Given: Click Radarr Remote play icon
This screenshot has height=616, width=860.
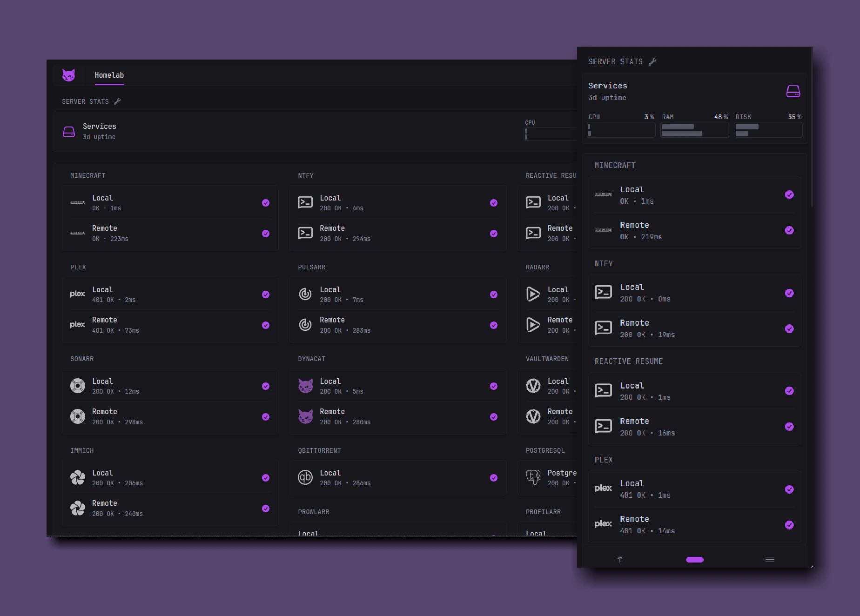Looking at the screenshot, I should 533,325.
